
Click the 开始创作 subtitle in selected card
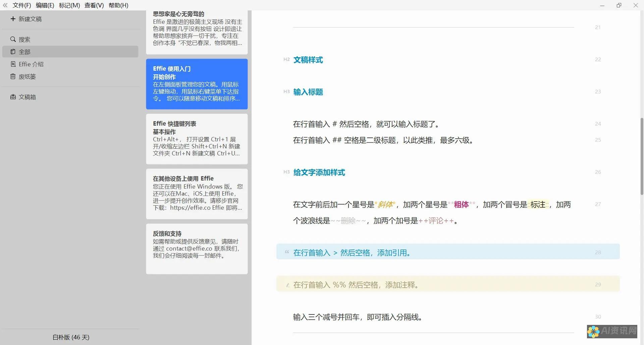(x=164, y=77)
